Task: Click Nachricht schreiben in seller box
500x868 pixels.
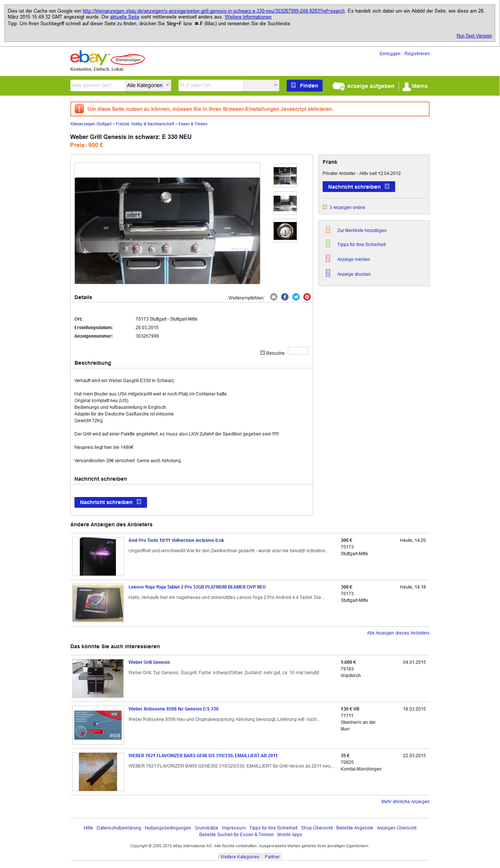Action: click(359, 187)
